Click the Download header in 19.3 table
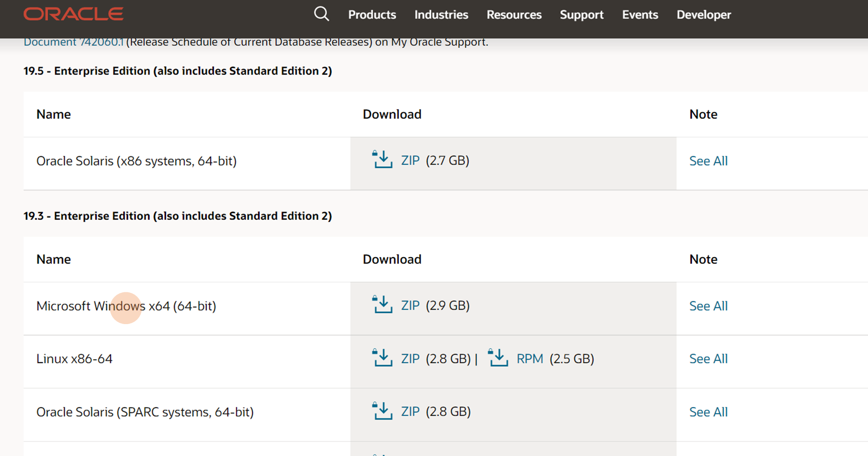 point(392,259)
